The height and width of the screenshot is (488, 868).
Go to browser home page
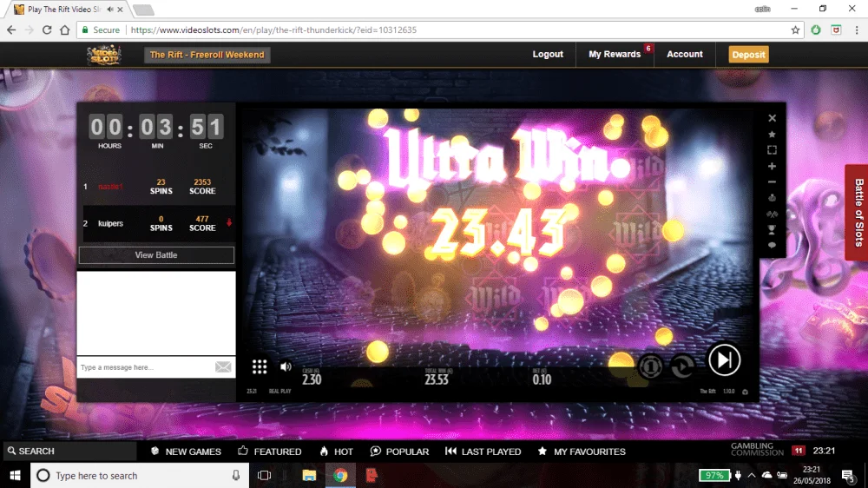65,30
